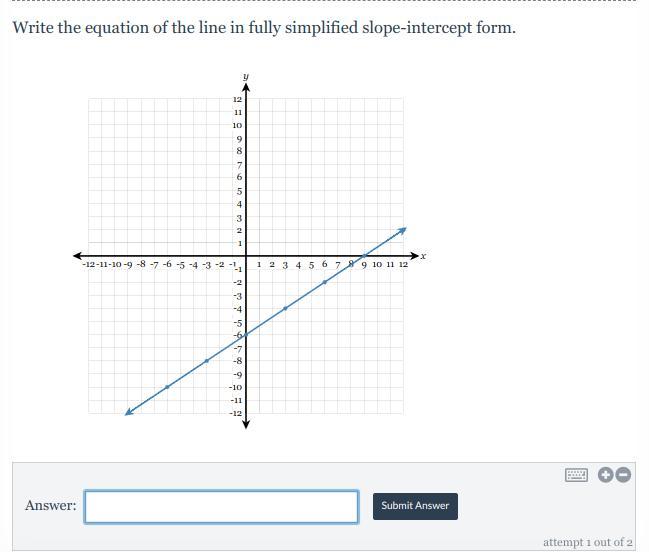Focus the Answer input field
Image resolution: width=649 pixels, height=552 pixels.
pos(221,506)
